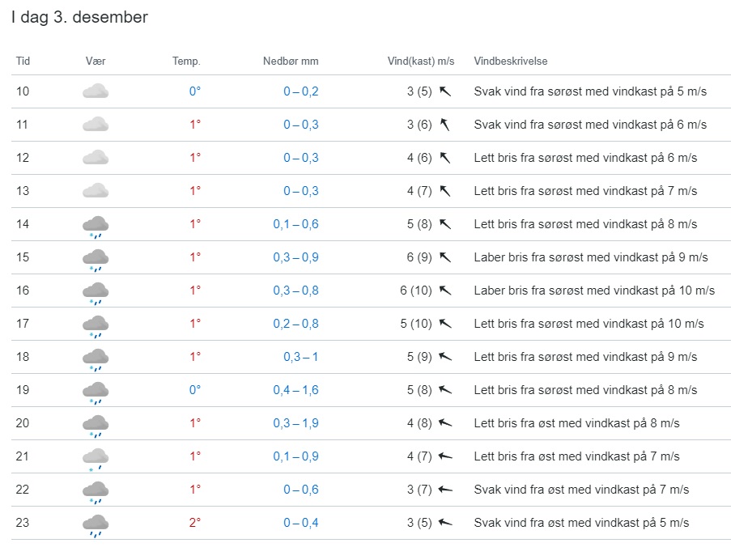Click the 2° temperature for hour 23

point(194,523)
